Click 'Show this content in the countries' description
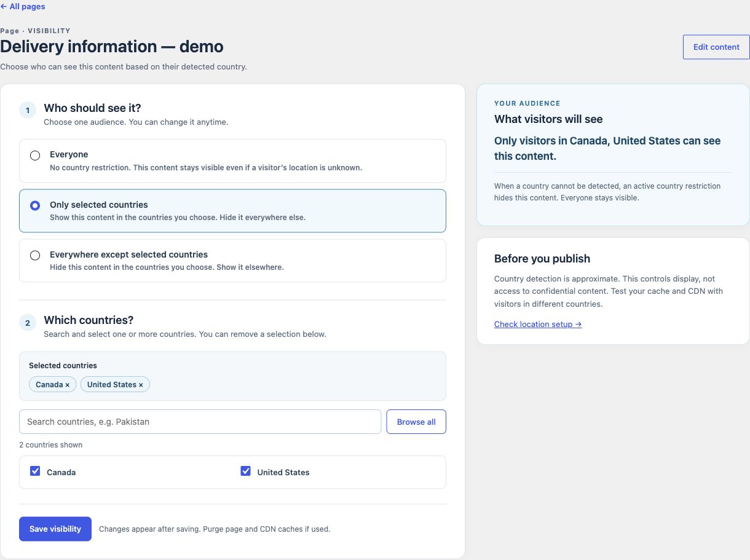 (x=178, y=218)
